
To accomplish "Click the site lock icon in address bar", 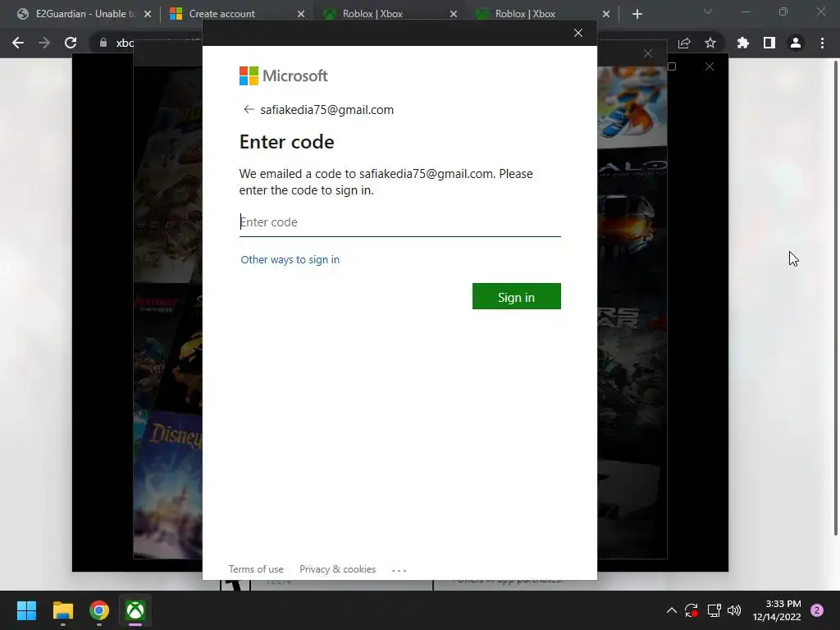I will tap(103, 43).
